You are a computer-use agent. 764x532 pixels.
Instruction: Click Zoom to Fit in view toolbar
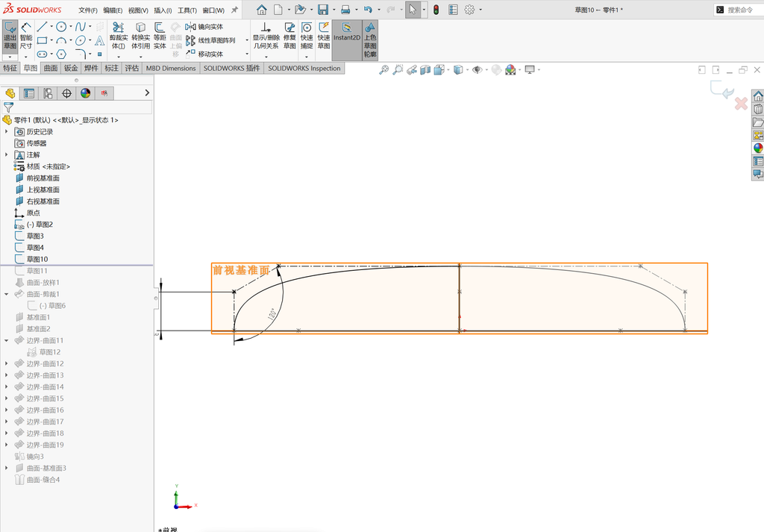pos(384,69)
